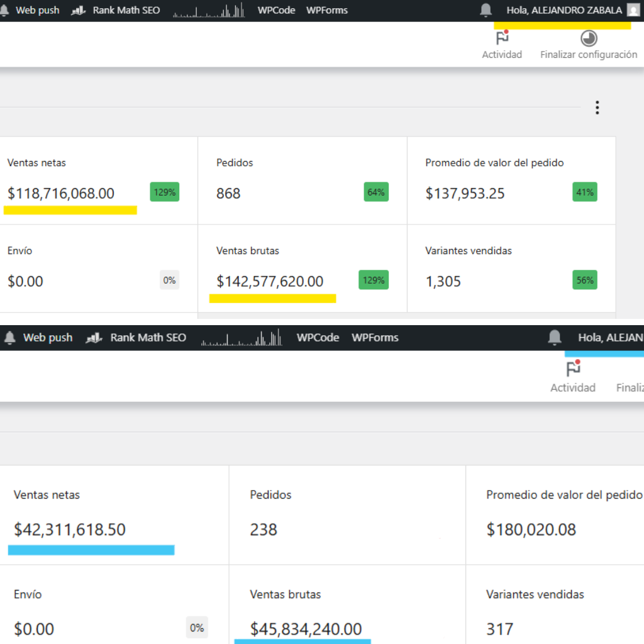Open the three-dot vertical options menu

pyautogui.click(x=597, y=108)
